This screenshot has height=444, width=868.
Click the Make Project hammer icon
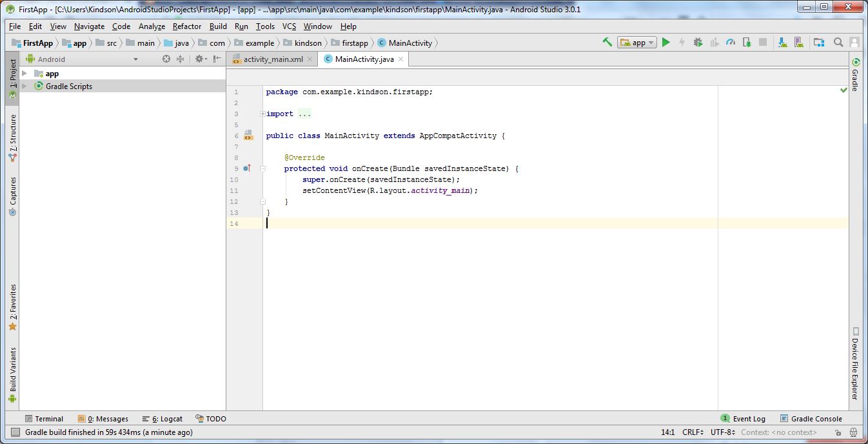coord(607,41)
